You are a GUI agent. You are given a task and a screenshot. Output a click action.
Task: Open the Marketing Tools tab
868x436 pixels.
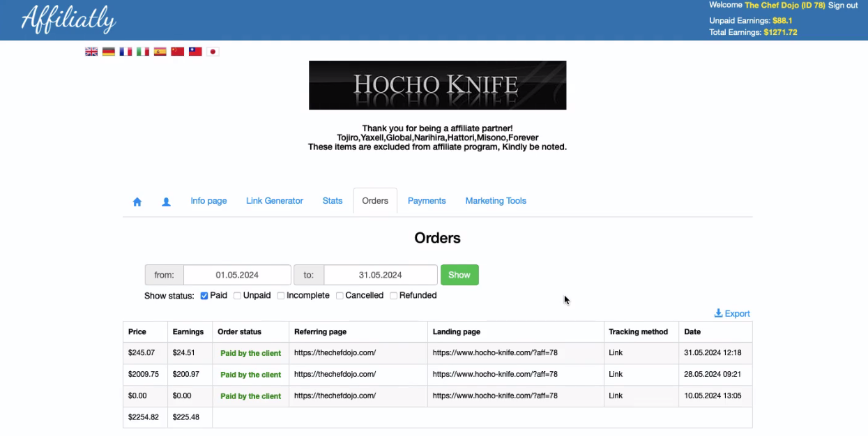(x=496, y=201)
